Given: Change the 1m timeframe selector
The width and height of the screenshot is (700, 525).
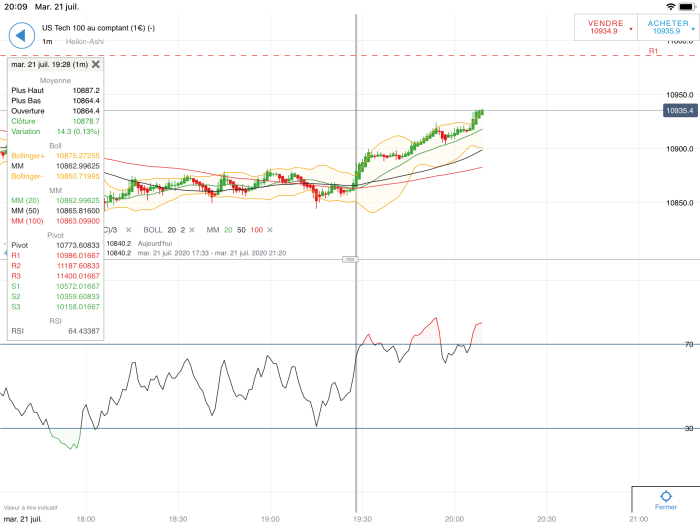Looking at the screenshot, I should 47,42.
